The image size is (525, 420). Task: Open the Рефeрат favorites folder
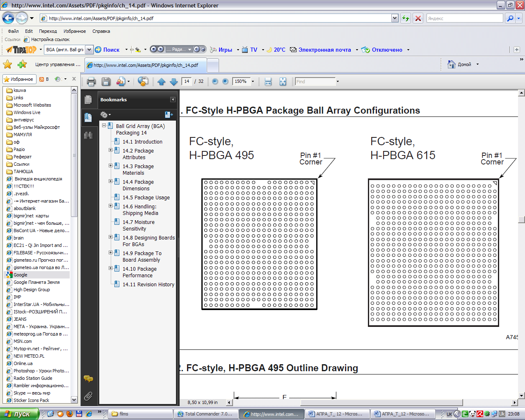coord(22,157)
